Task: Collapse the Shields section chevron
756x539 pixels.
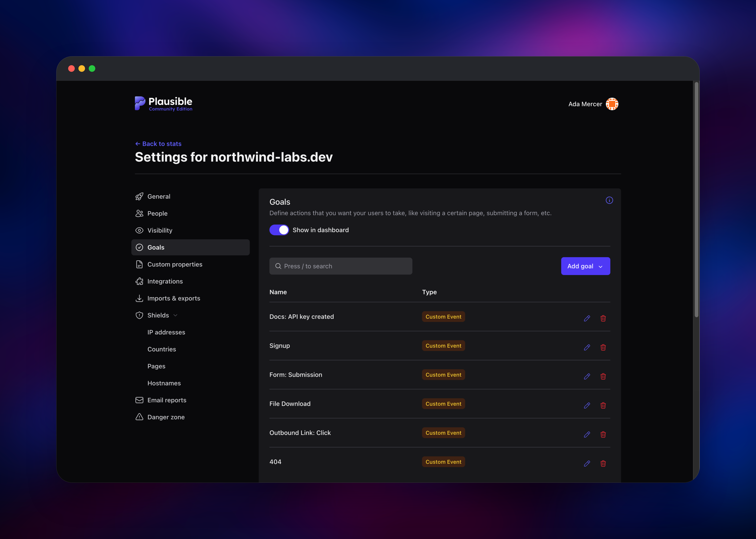Action: pyautogui.click(x=175, y=315)
